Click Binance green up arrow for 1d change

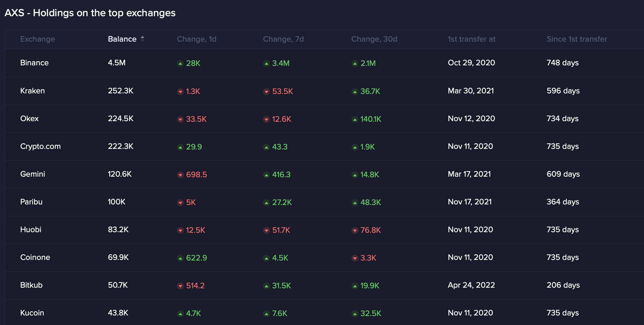click(x=180, y=64)
